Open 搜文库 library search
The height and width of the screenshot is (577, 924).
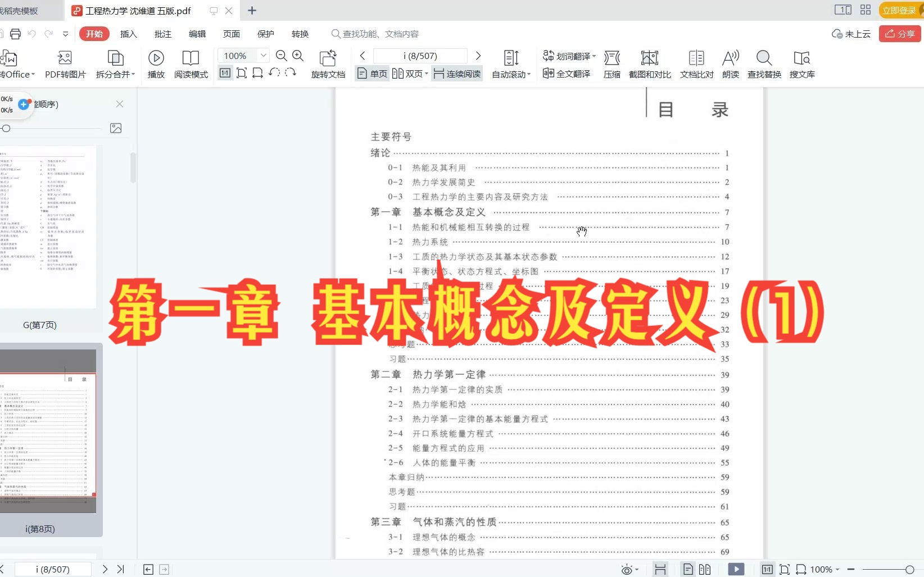point(802,65)
